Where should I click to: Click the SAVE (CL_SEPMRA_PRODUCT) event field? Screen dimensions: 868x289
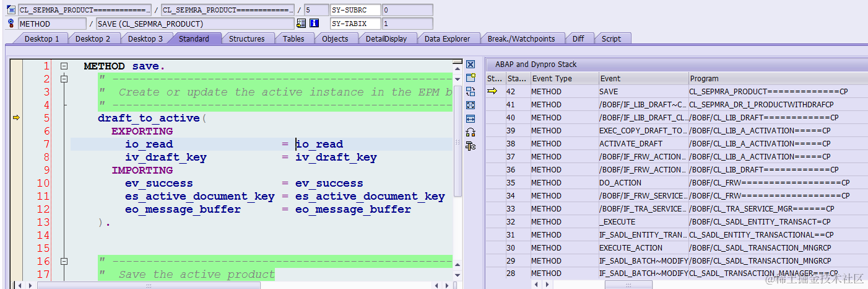click(x=195, y=24)
